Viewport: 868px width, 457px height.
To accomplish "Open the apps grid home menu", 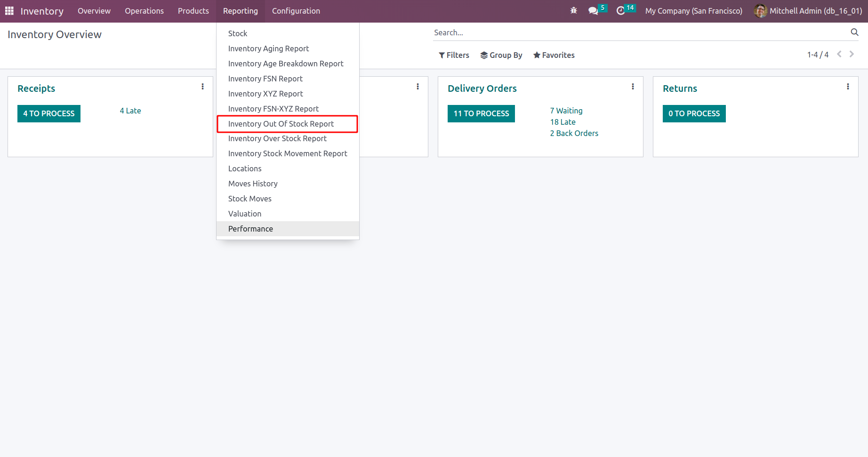I will 9,11.
